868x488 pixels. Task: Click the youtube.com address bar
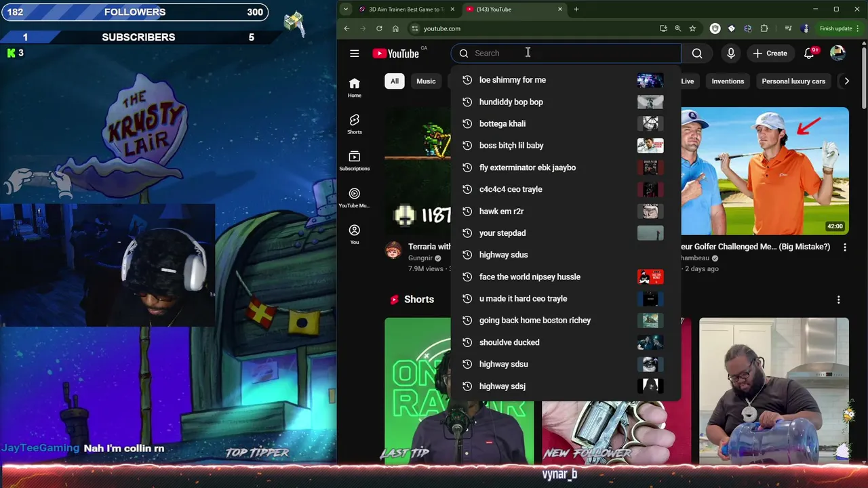click(x=532, y=28)
